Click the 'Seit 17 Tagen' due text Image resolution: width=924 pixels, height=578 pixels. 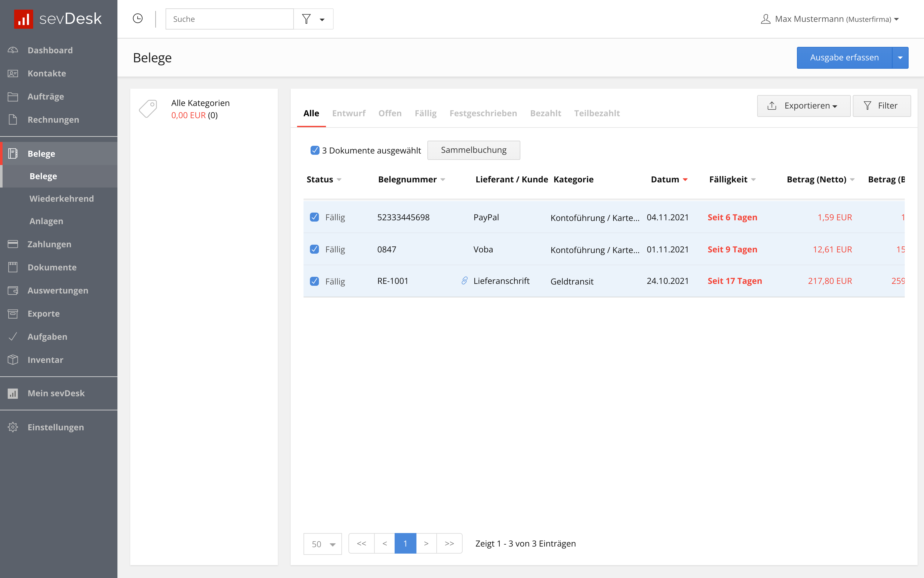pos(735,281)
